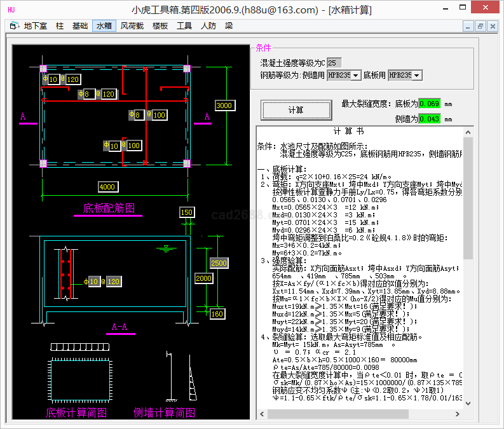Open the 风荷载 menu
The height and width of the screenshot is (429, 504).
tap(132, 26)
